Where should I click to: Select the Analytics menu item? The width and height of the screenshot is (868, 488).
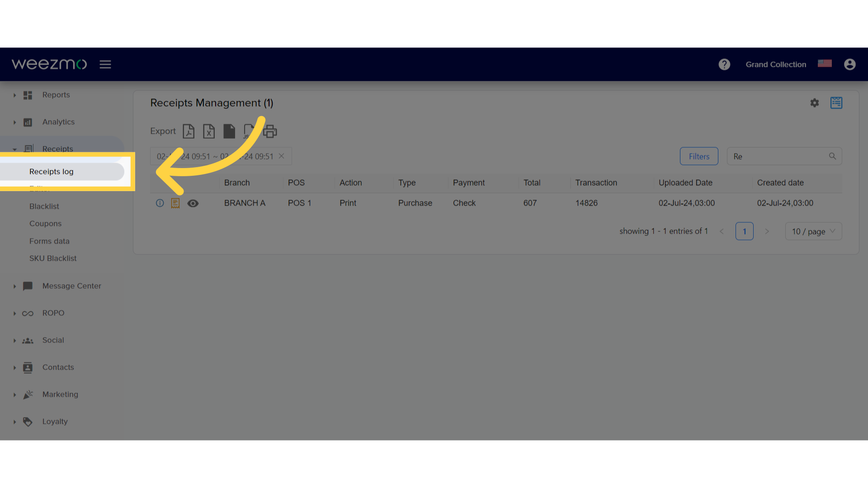[58, 122]
